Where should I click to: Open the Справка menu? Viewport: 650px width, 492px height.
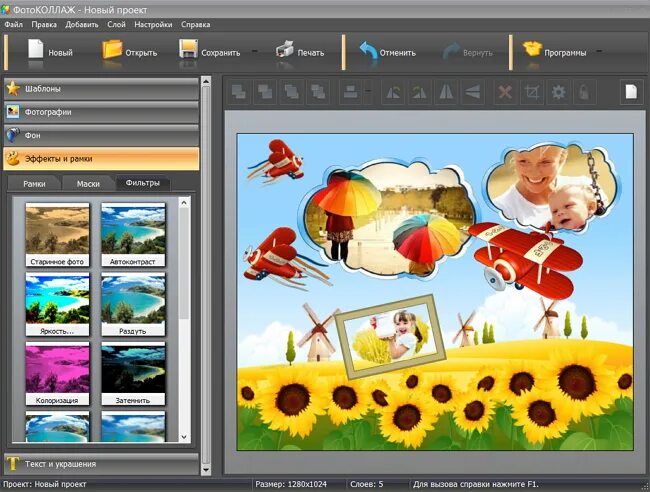click(195, 24)
